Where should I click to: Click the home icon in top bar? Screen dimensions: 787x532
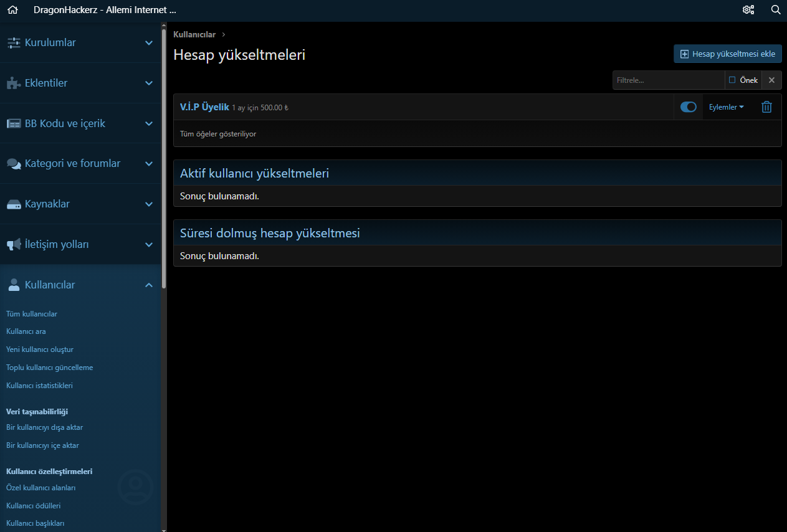12,10
